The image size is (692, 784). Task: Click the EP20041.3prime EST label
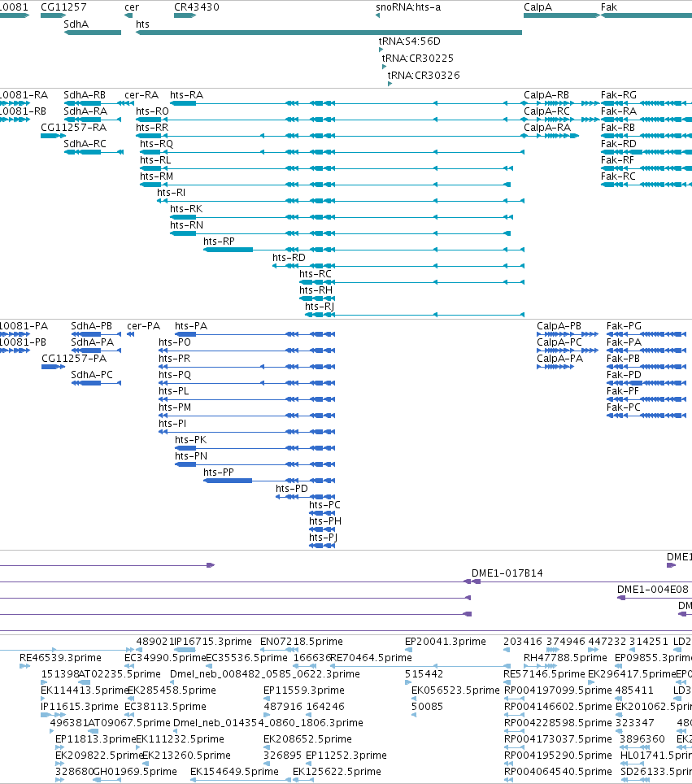(x=445, y=641)
